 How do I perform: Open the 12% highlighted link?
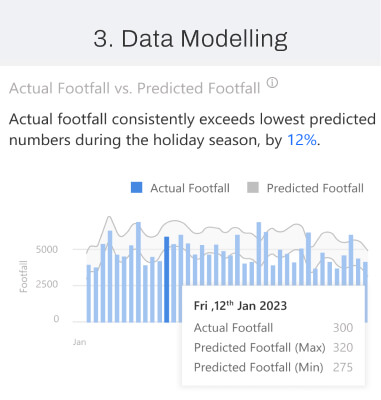point(302,140)
